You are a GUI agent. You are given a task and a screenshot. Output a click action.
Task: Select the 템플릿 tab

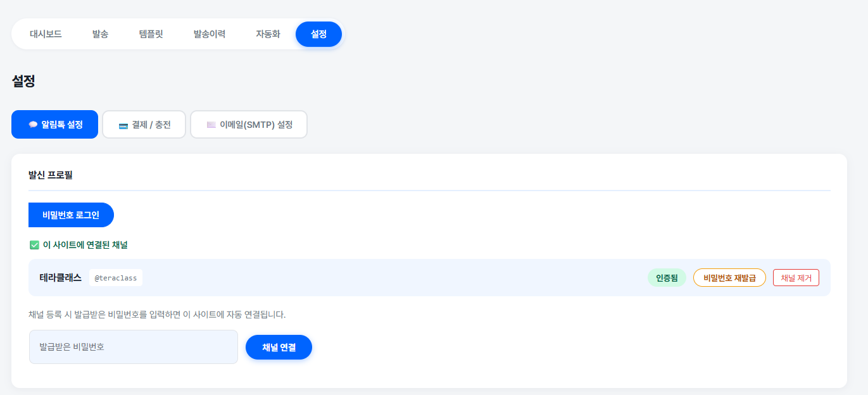pos(150,35)
